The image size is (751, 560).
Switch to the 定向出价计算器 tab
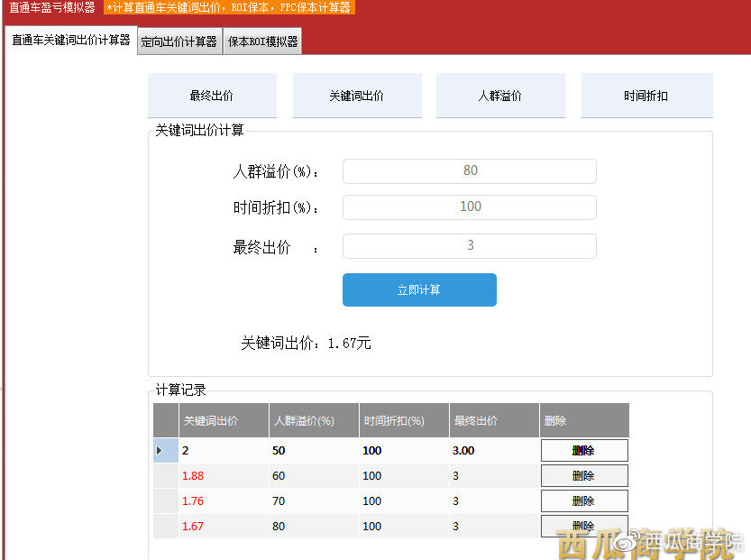[179, 41]
